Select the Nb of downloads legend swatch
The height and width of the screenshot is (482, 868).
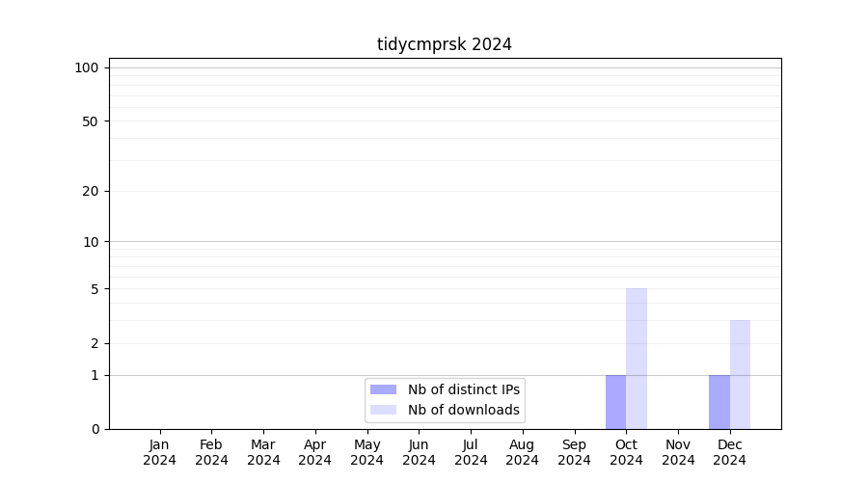click(x=383, y=410)
